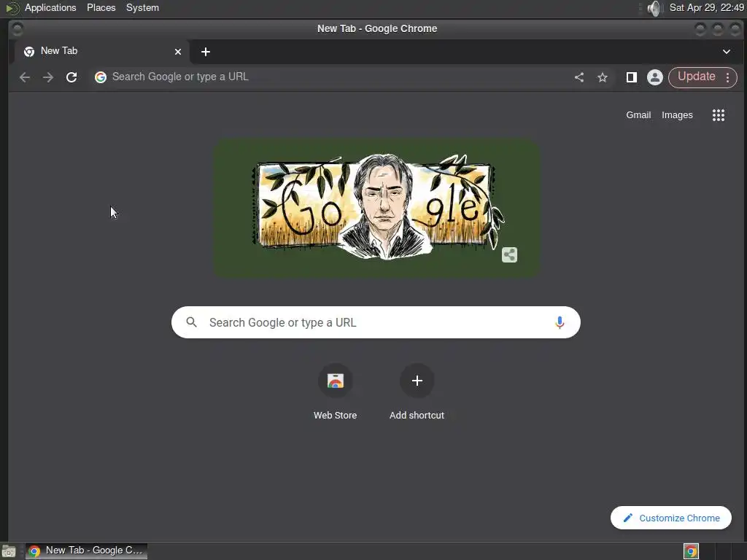Click the forward navigation arrow

(48, 77)
